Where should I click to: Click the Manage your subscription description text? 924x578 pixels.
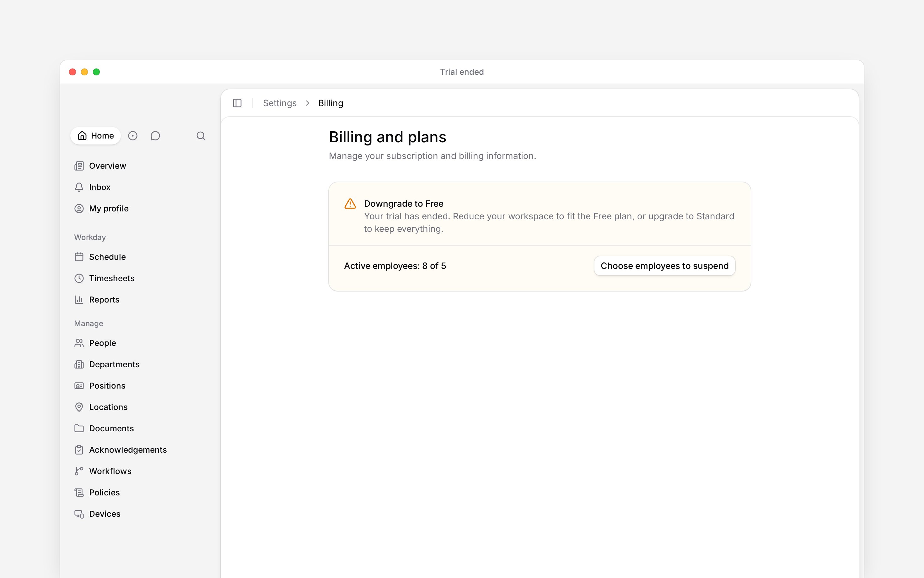click(432, 156)
